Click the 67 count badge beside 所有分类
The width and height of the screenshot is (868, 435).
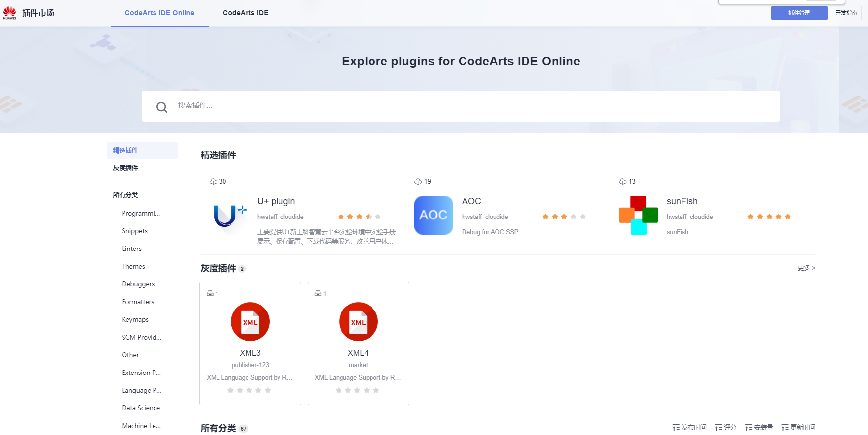point(243,429)
